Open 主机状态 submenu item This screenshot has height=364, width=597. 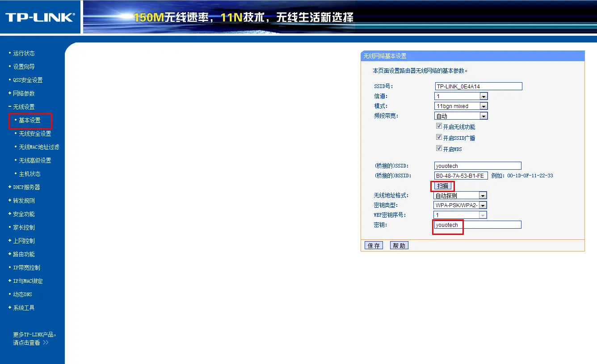[29, 174]
